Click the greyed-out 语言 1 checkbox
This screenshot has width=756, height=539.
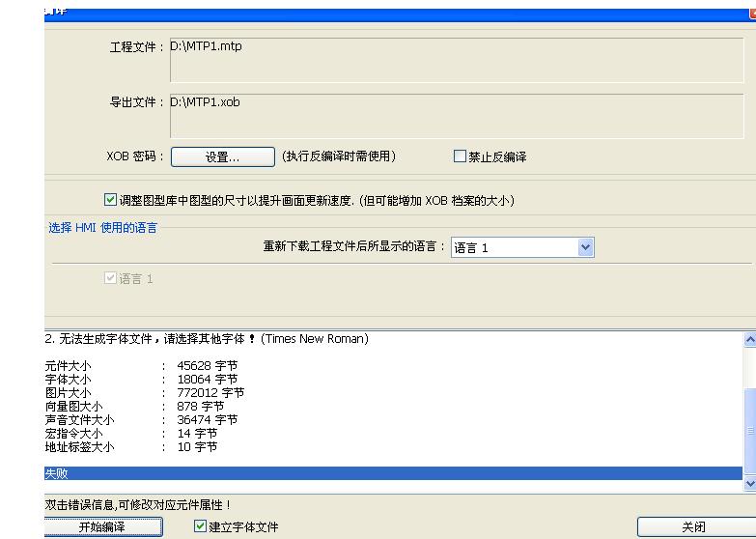110,278
